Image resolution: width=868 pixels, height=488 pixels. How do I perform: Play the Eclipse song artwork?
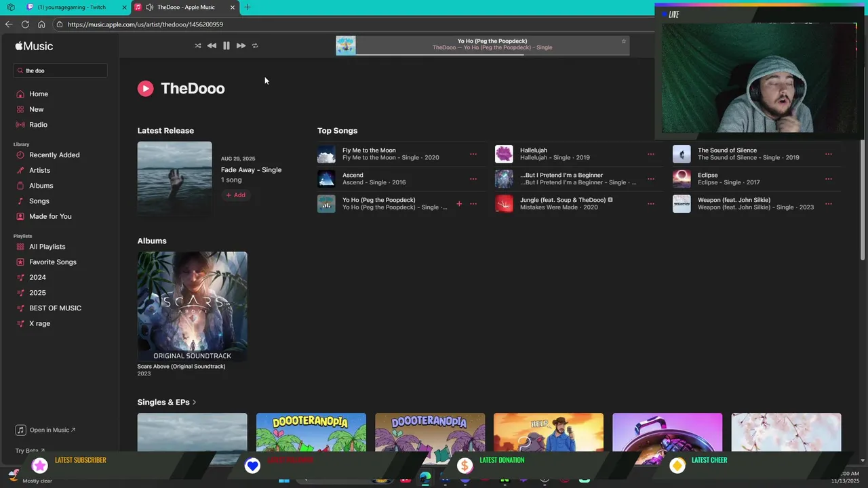(x=682, y=179)
